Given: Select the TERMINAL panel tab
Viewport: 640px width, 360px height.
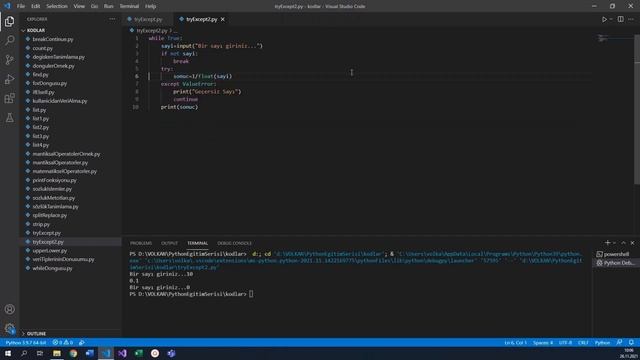Looking at the screenshot, I should pyautogui.click(x=198, y=243).
